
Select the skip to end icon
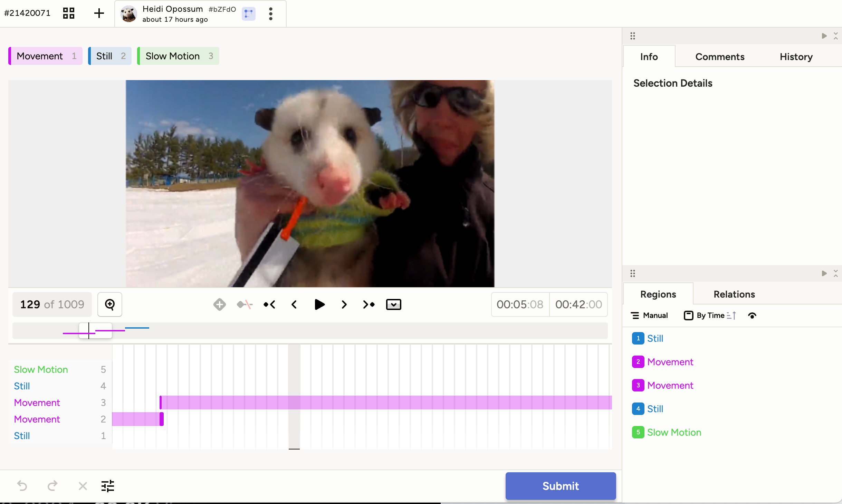(x=369, y=304)
